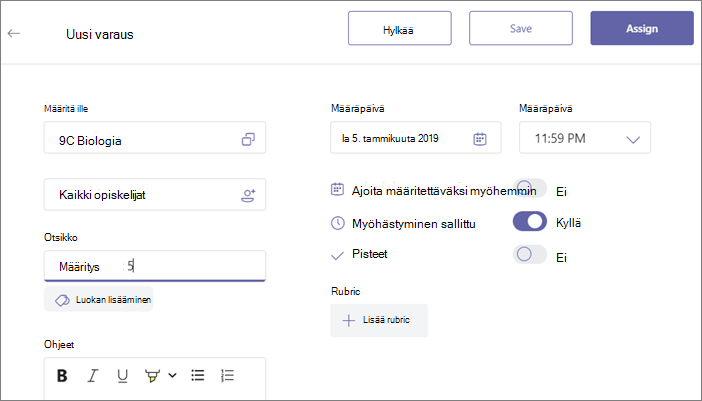Expand the 11:59 PM time dropdown
The image size is (702, 401).
(x=585, y=137)
